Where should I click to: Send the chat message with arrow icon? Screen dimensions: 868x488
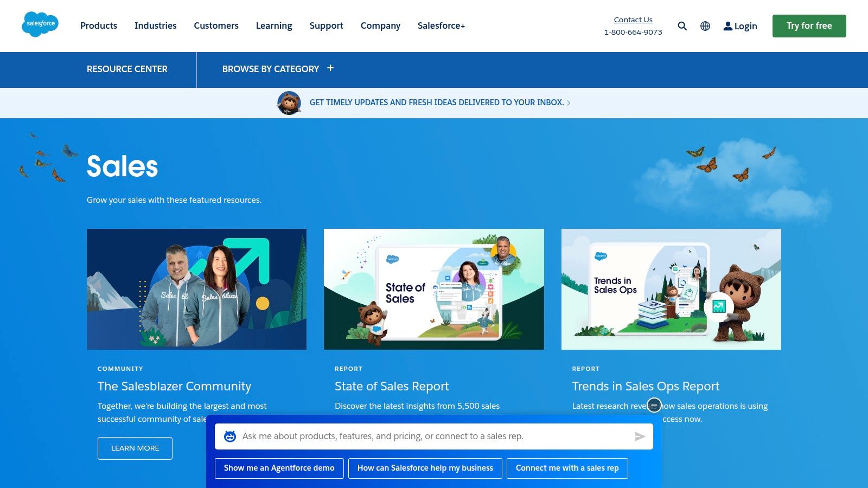[x=640, y=436]
